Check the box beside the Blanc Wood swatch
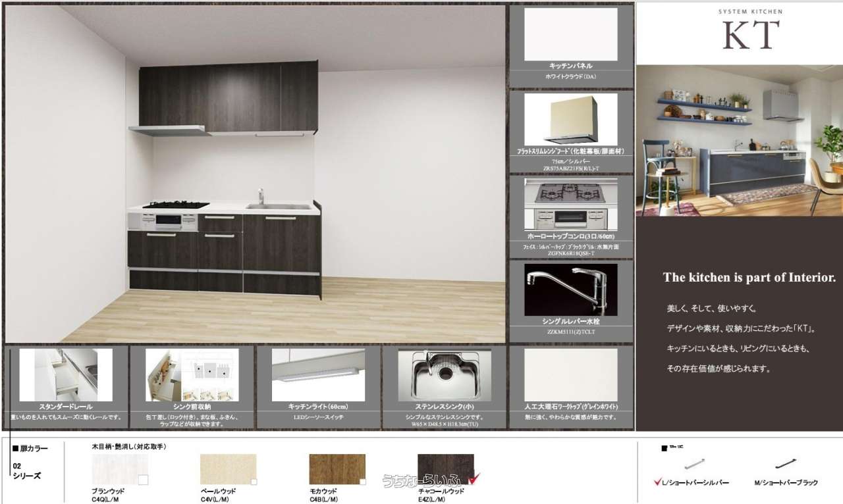Viewport: 843px width, 504px height. [x=143, y=480]
